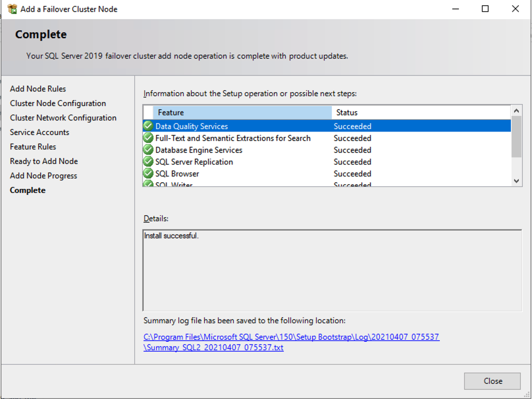This screenshot has width=532, height=399.
Task: Select the Ready to Add Node step
Action: click(43, 161)
